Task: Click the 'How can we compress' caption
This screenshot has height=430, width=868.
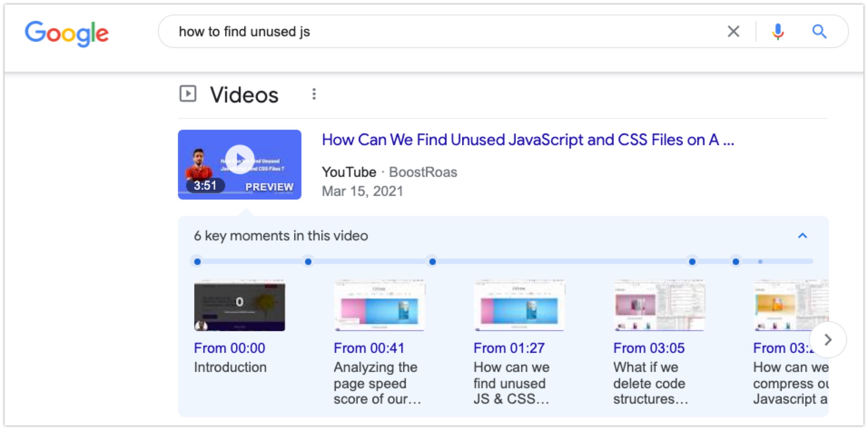Action: pyautogui.click(x=791, y=383)
